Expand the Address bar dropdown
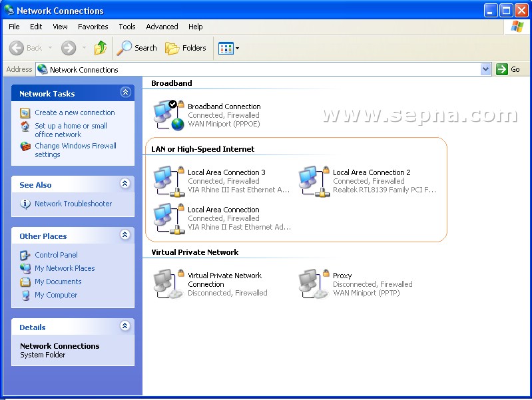 tap(486, 69)
